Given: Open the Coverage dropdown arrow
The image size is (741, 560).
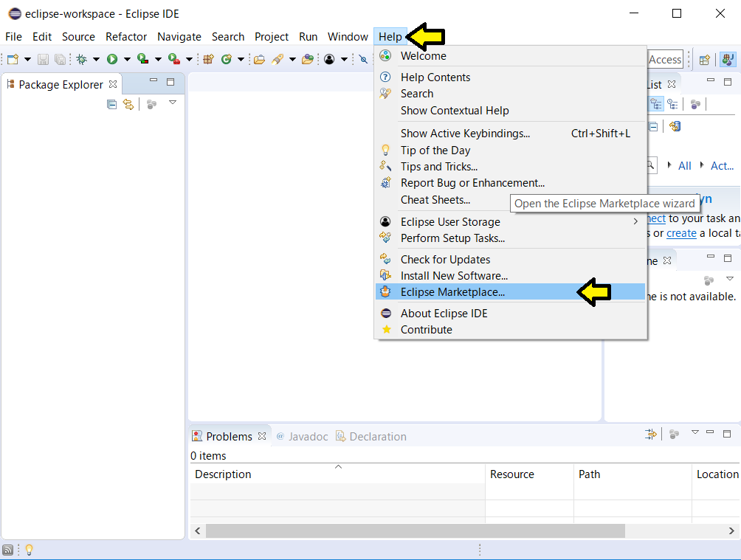Looking at the screenshot, I should [159, 60].
